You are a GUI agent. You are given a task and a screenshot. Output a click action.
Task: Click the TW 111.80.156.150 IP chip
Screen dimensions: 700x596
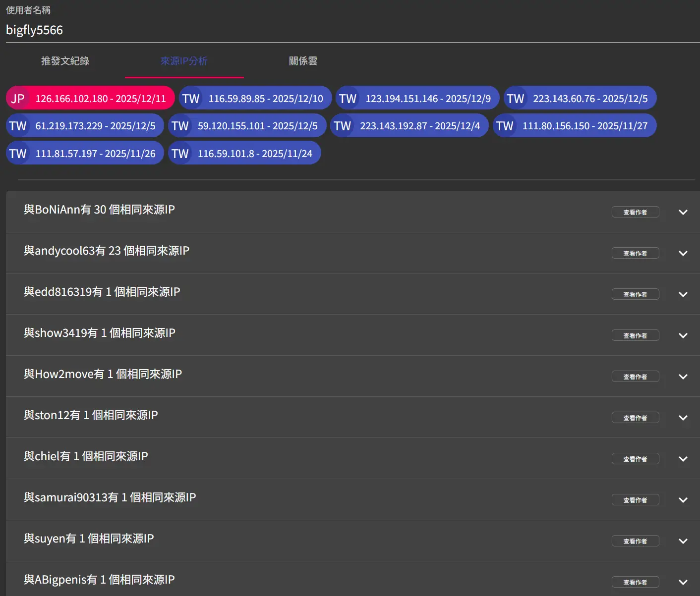574,126
